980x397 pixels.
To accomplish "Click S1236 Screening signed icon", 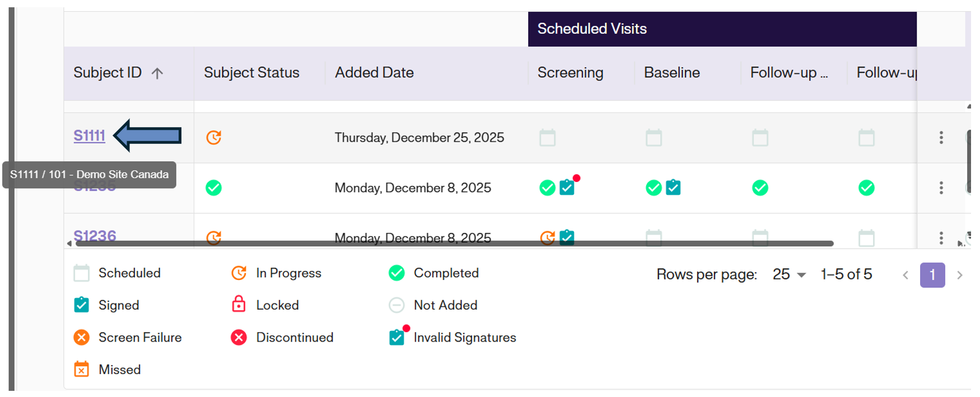I will pyautogui.click(x=567, y=236).
